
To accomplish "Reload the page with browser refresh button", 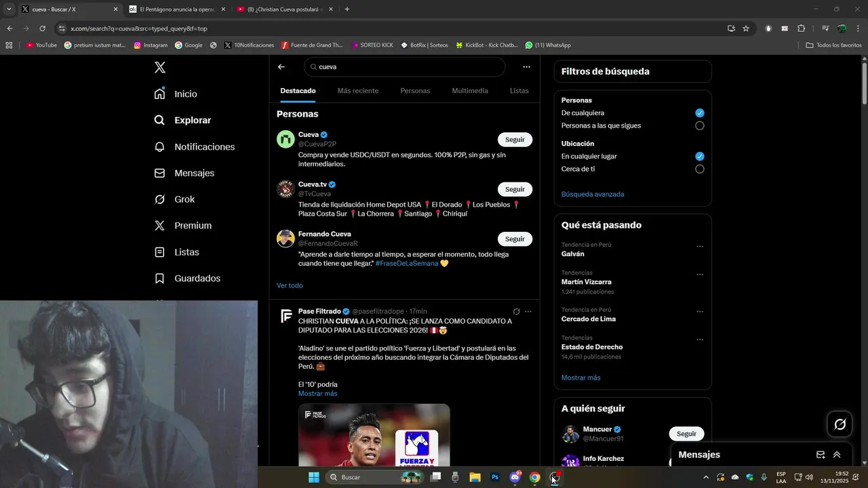I will 42,28.
